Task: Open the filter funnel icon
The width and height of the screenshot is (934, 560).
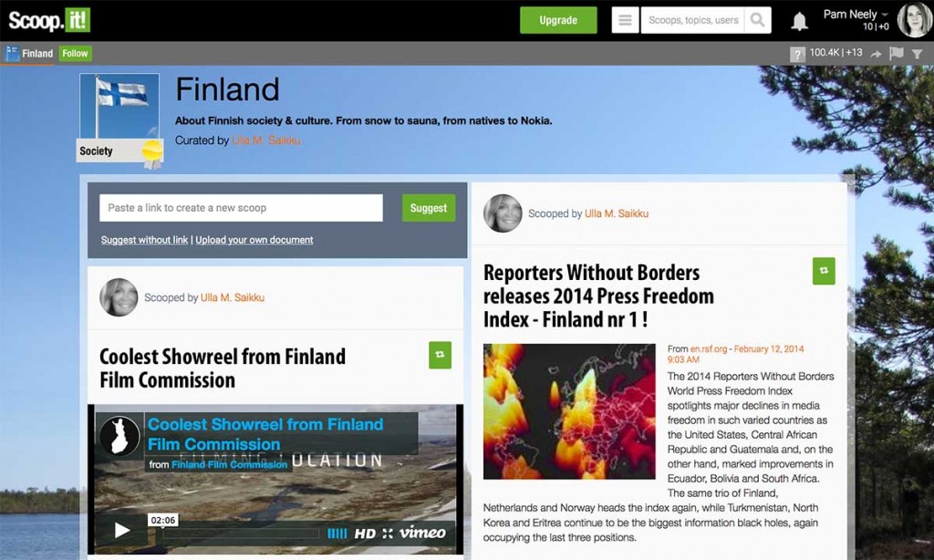Action: coord(918,54)
